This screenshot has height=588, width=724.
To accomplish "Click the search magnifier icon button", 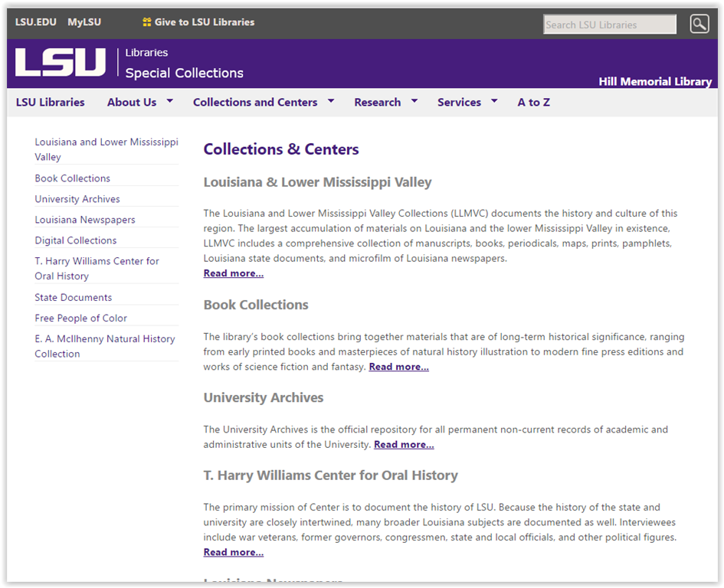I will tap(699, 24).
